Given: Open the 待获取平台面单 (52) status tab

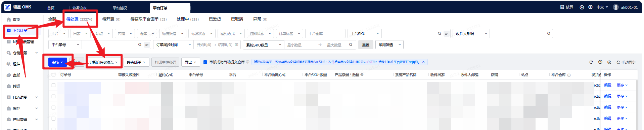Looking at the screenshot, I should (148, 19).
